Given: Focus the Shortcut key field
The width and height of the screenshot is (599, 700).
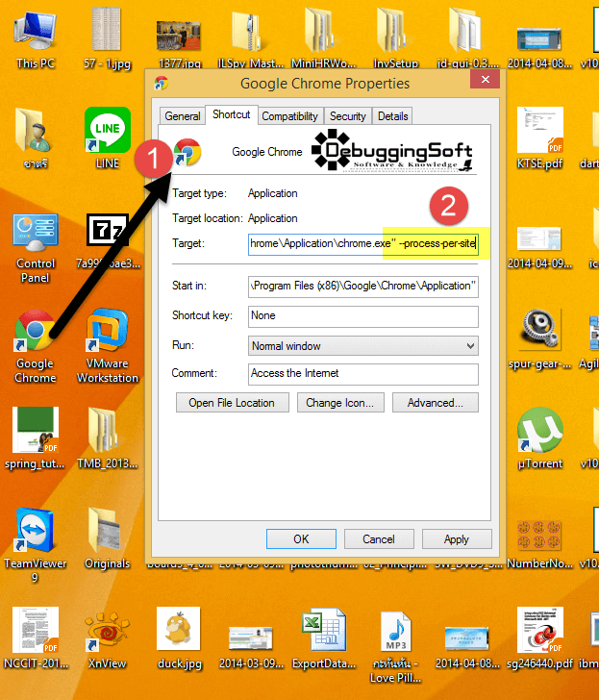Looking at the screenshot, I should click(x=363, y=316).
